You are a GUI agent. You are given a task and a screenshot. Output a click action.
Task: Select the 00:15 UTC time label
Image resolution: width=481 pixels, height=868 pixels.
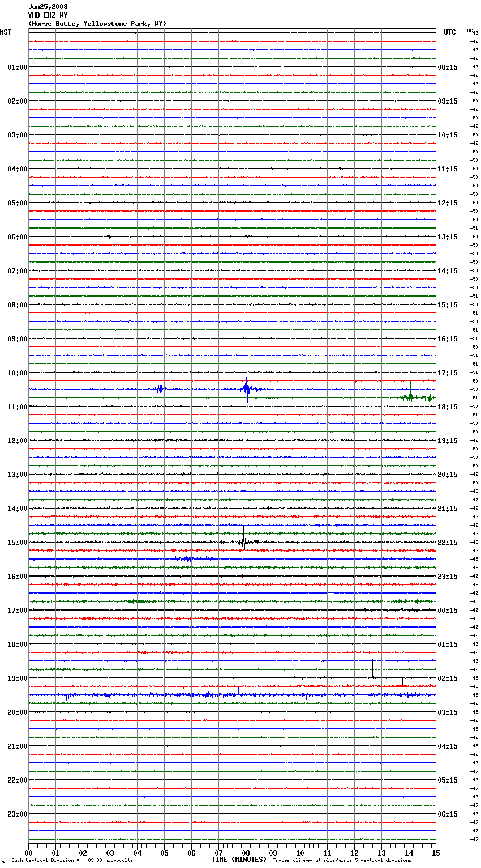pos(448,611)
